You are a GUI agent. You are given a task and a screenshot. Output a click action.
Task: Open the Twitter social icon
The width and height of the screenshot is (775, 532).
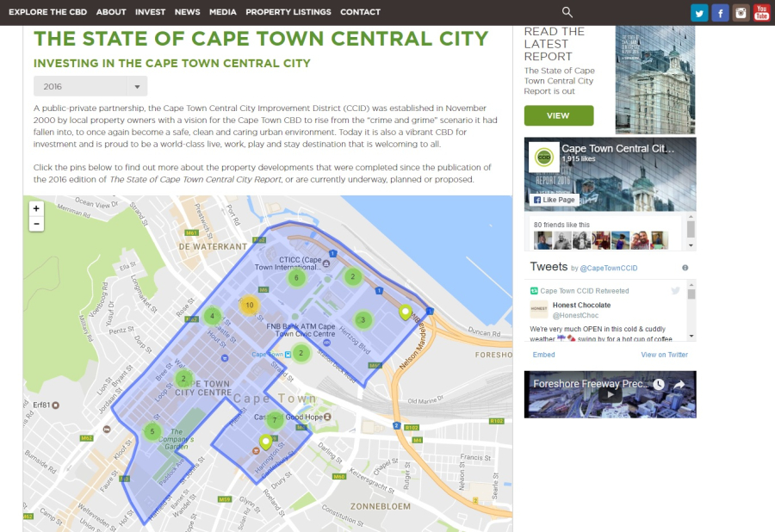(699, 13)
